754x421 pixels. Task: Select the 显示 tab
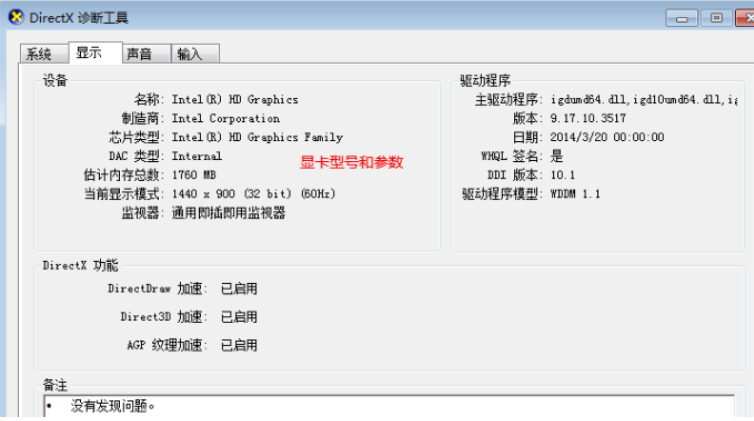92,53
